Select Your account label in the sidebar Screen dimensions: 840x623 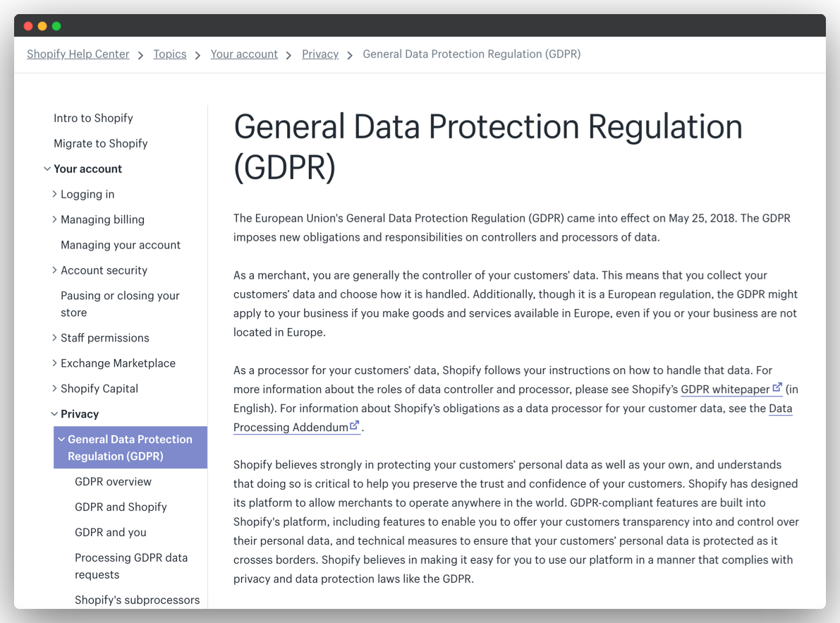pos(88,169)
